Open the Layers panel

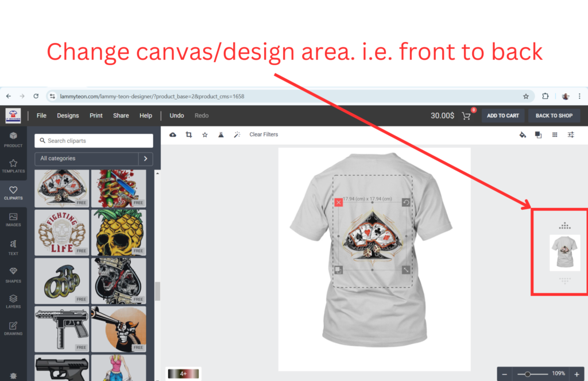pos(13,302)
